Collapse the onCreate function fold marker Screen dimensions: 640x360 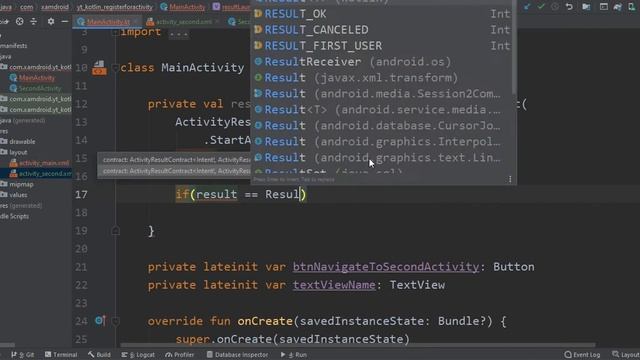pos(116,321)
